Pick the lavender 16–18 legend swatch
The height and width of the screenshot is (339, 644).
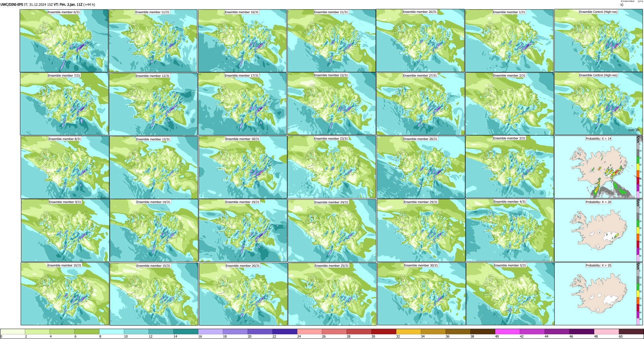210,332
